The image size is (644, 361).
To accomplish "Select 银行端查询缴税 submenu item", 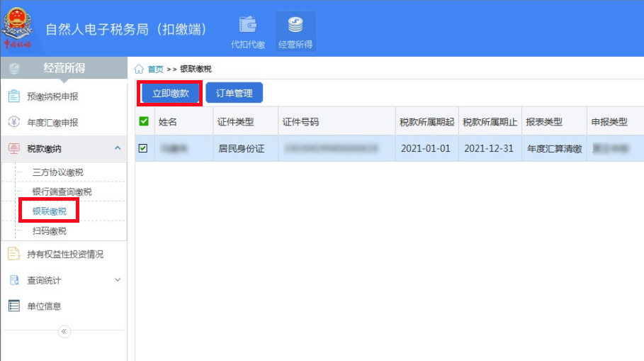I will (62, 192).
